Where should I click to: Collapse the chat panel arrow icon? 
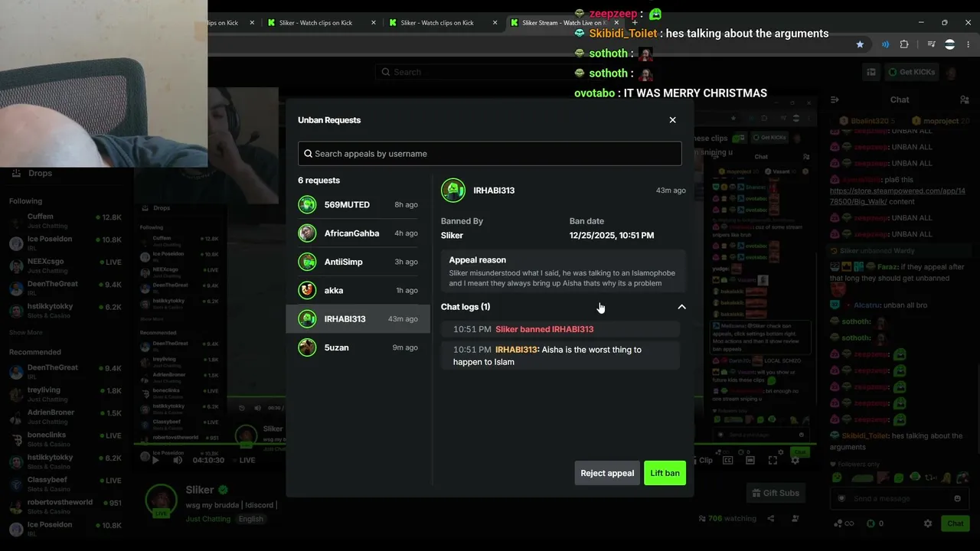(835, 99)
